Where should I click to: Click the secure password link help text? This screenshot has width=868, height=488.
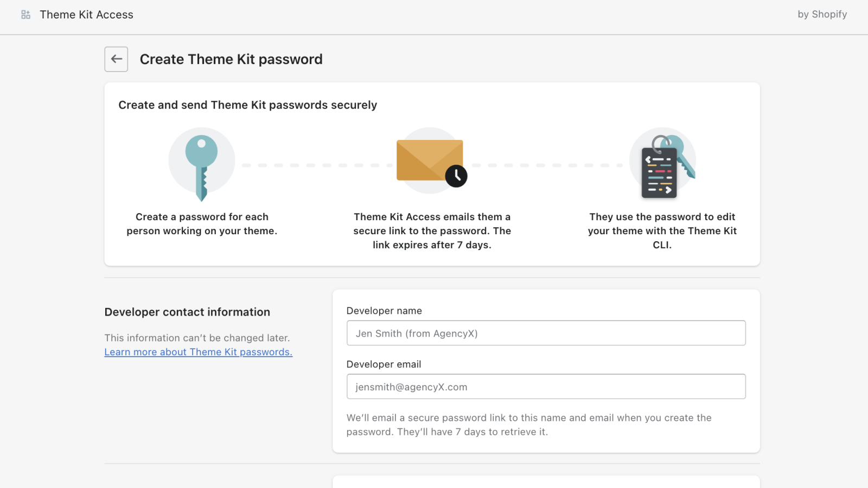tap(529, 425)
